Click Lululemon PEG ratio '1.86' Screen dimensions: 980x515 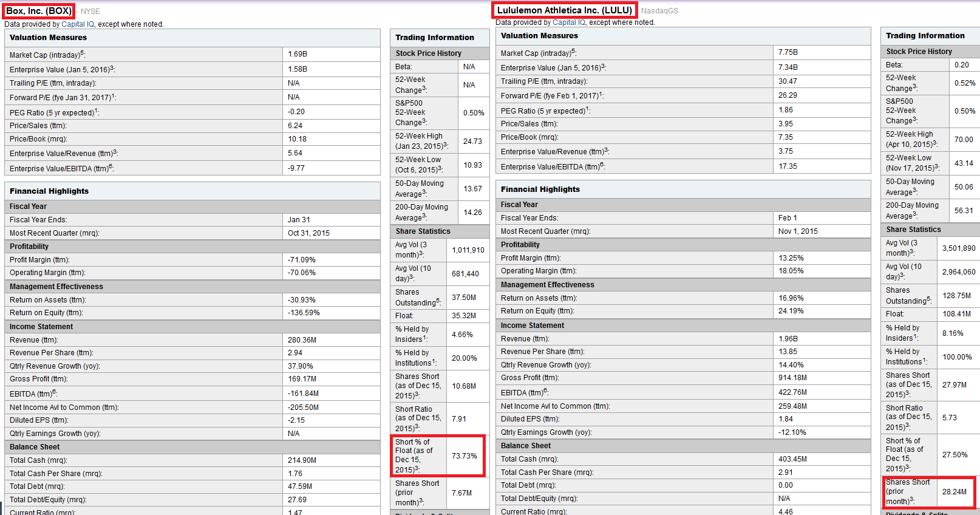(786, 110)
